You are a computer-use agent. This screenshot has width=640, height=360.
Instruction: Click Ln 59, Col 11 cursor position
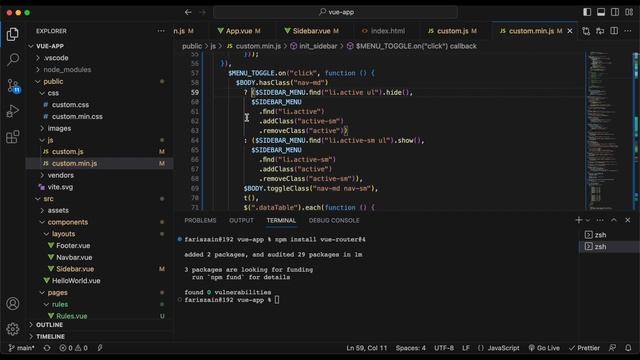coord(367,348)
